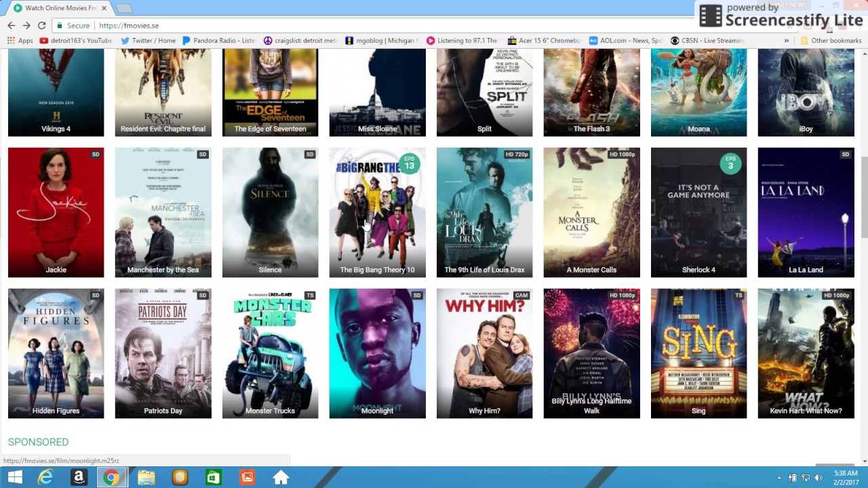The image size is (868, 488).
Task: Open the Monster Trucks poster
Action: click(271, 354)
